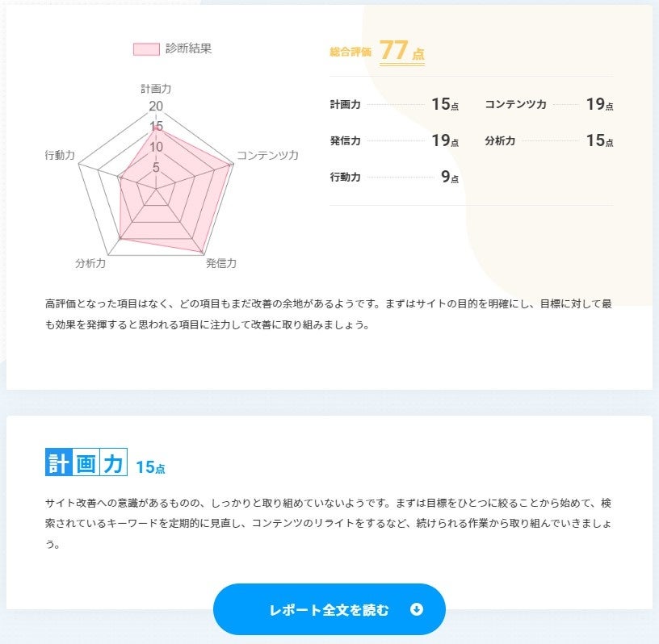This screenshot has height=644, width=659.
Task: Toggle the 診断結果 legend text label
Action: pos(189,48)
